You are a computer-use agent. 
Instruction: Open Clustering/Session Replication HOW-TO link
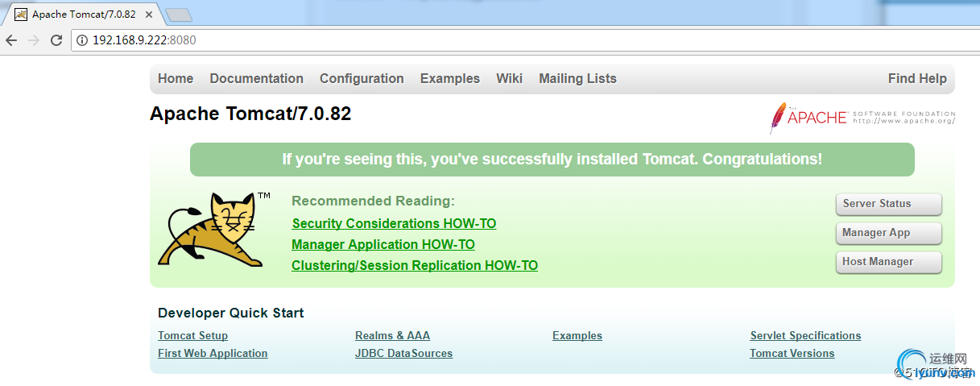pyautogui.click(x=415, y=265)
